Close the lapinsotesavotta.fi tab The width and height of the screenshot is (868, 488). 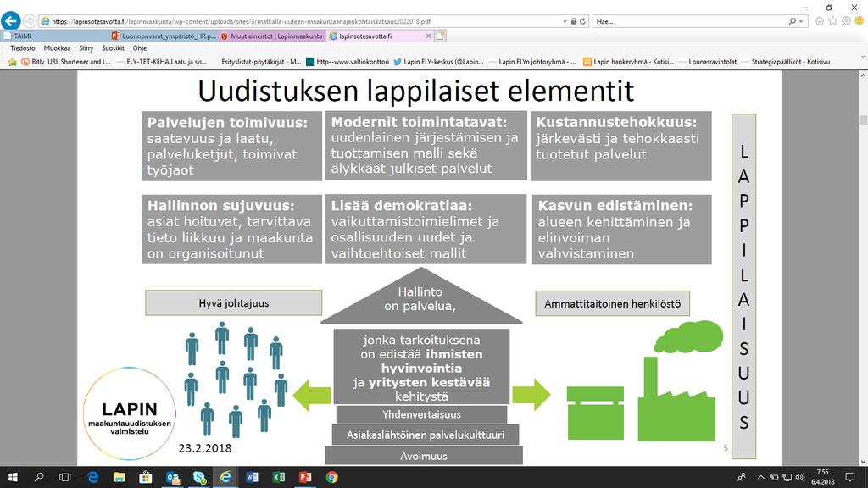pyautogui.click(x=428, y=36)
